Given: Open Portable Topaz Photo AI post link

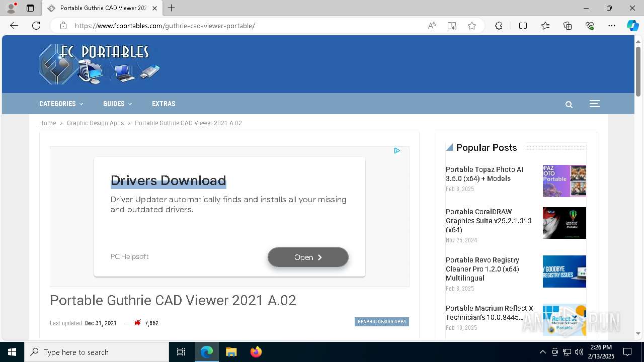Looking at the screenshot, I should click(485, 174).
